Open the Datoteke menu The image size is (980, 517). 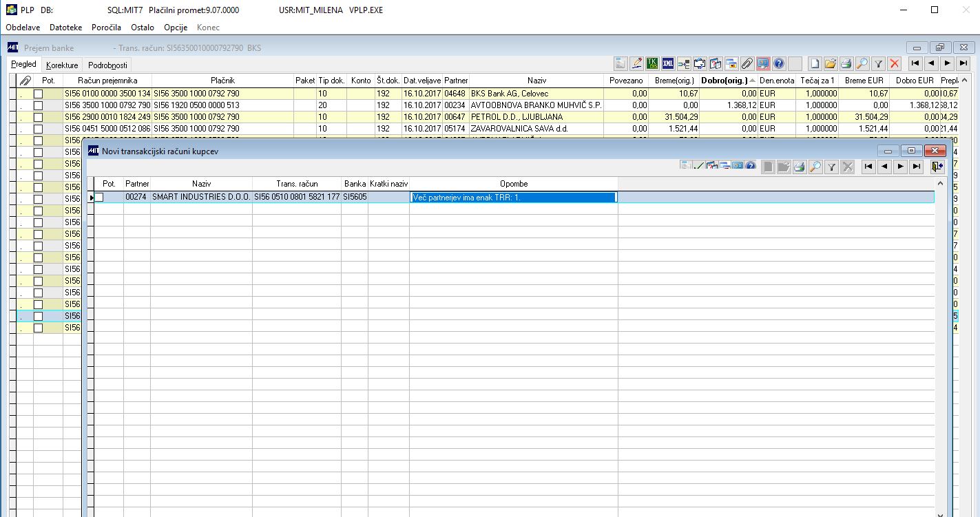(66, 28)
